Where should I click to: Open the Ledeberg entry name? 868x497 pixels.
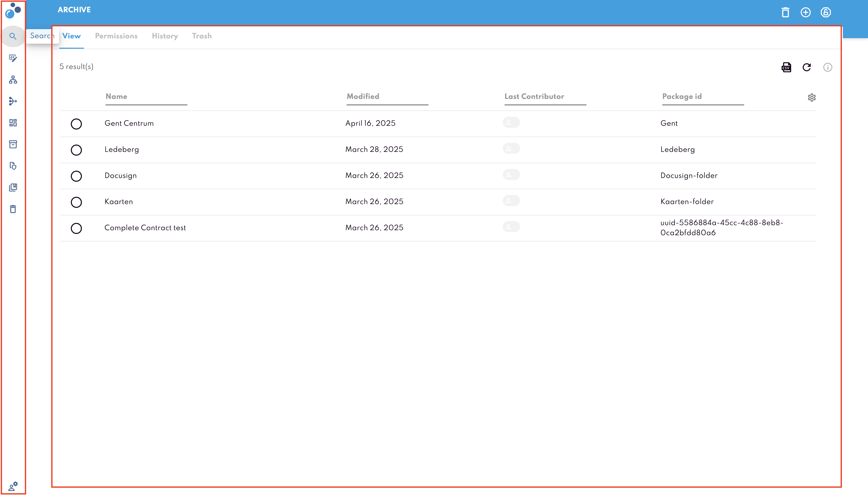coord(122,150)
